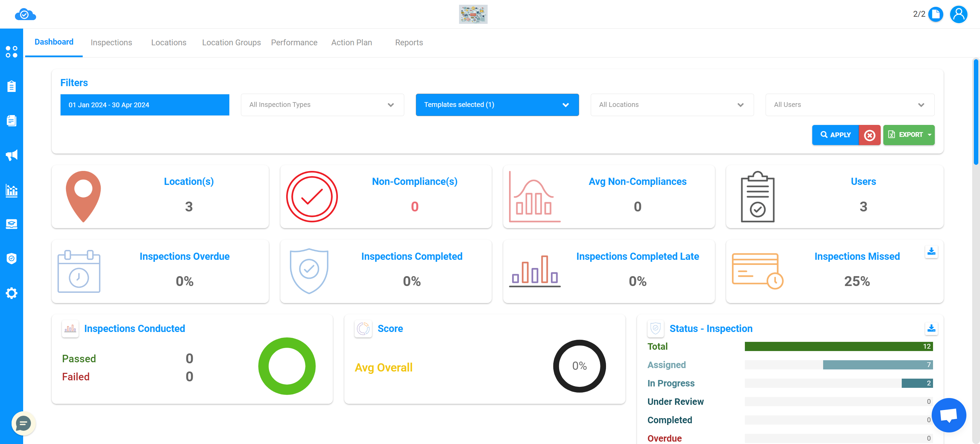Click the green Total status bar

tap(838, 347)
